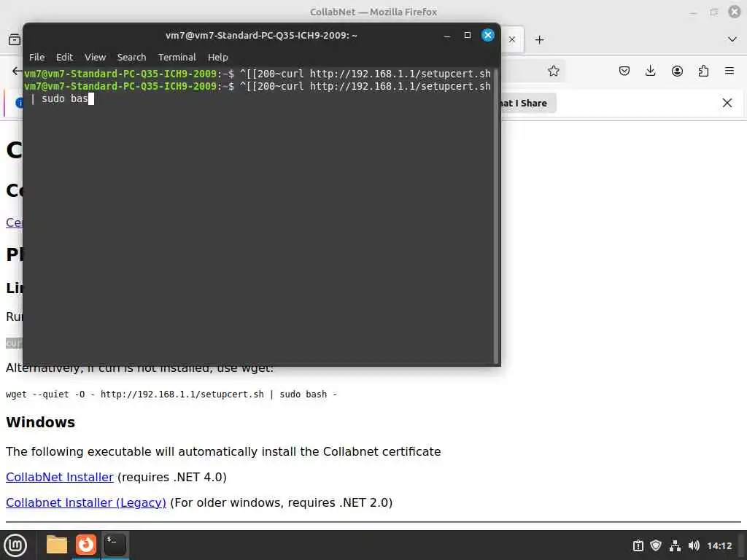Open the Files manager from taskbar
Screen dimensions: 747x560
(57, 545)
